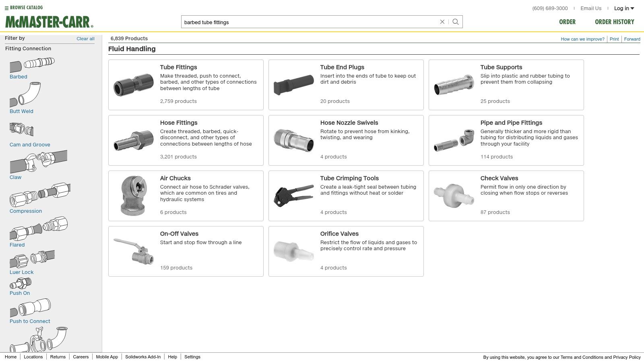The image size is (644, 362).
Task: Select the Barbed fitting connection icon
Action: 32,65
